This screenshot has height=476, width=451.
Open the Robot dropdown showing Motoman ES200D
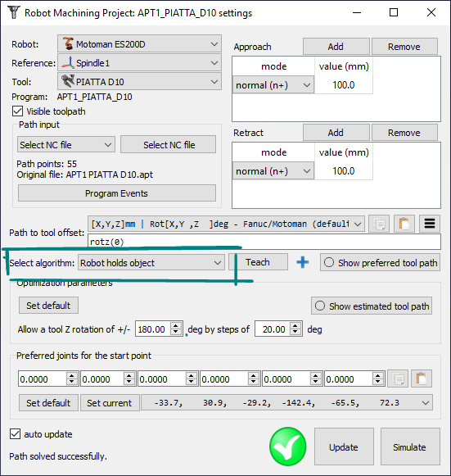coord(139,44)
